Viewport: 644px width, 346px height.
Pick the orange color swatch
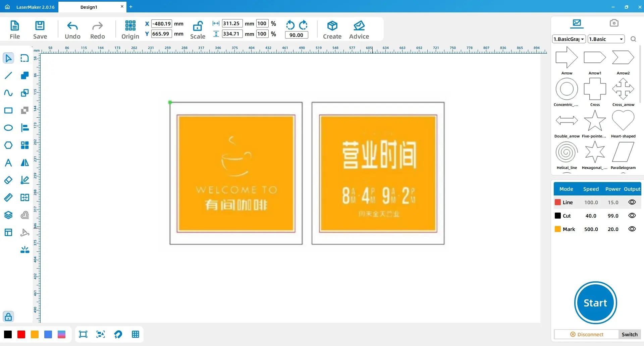click(35, 334)
